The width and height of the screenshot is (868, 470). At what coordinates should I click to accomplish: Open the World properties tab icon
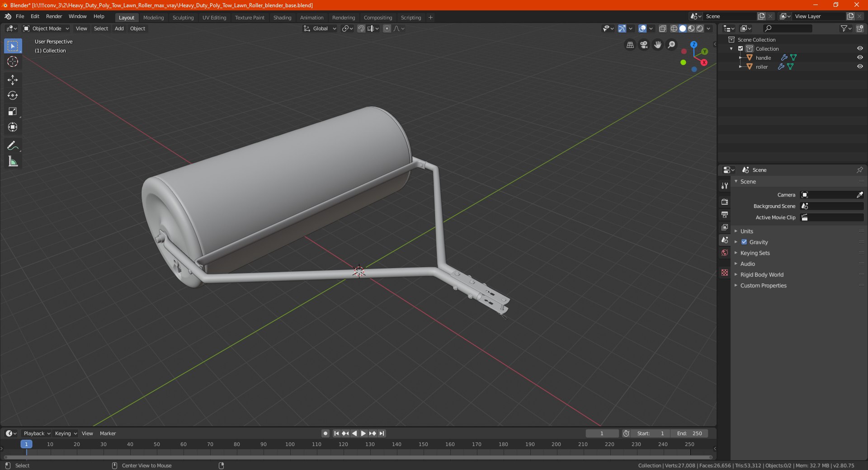coord(725,253)
